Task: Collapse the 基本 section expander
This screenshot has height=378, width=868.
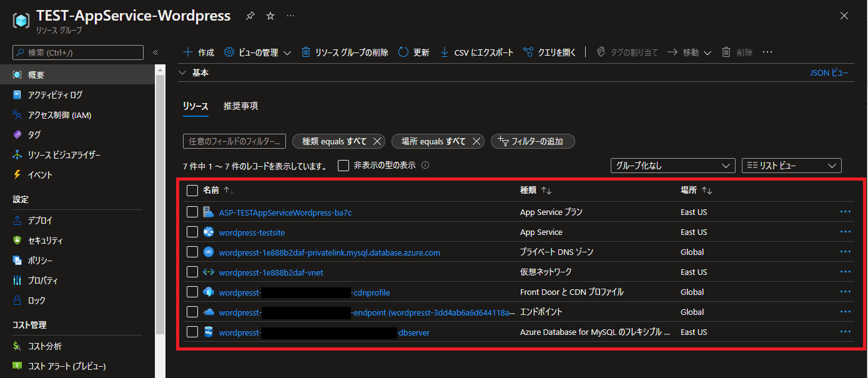Action: coord(182,72)
